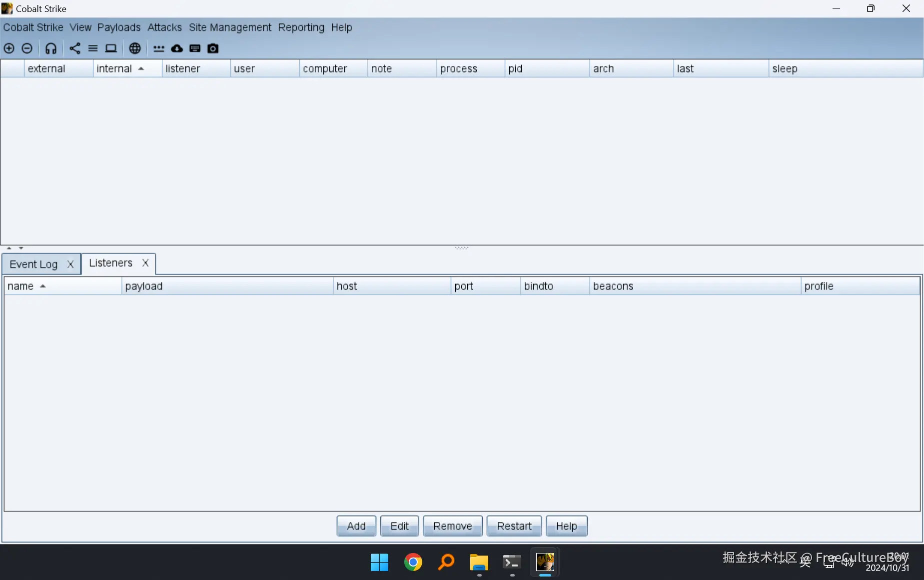The height and width of the screenshot is (580, 924).
Task: Sort listeners by the profile column
Action: click(x=860, y=286)
